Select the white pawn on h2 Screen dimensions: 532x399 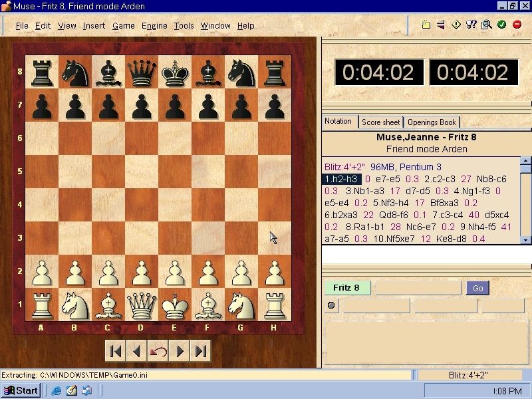[275, 272]
